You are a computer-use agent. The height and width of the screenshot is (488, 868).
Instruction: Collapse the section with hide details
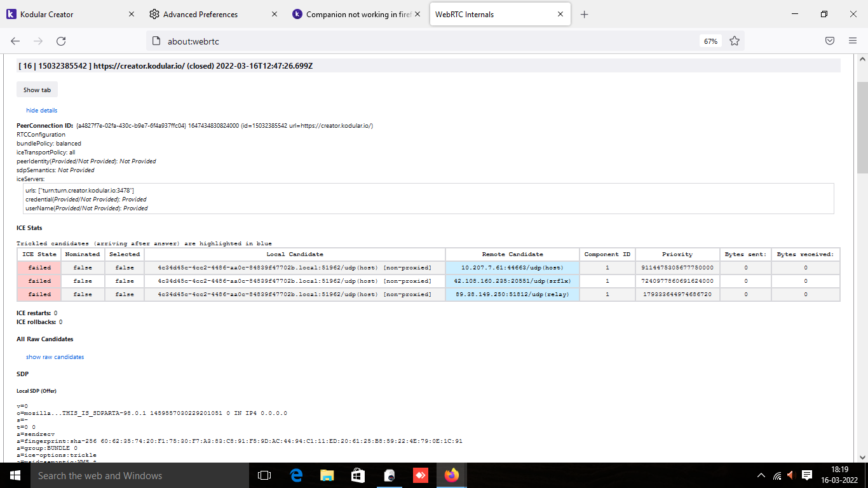pyautogui.click(x=42, y=111)
